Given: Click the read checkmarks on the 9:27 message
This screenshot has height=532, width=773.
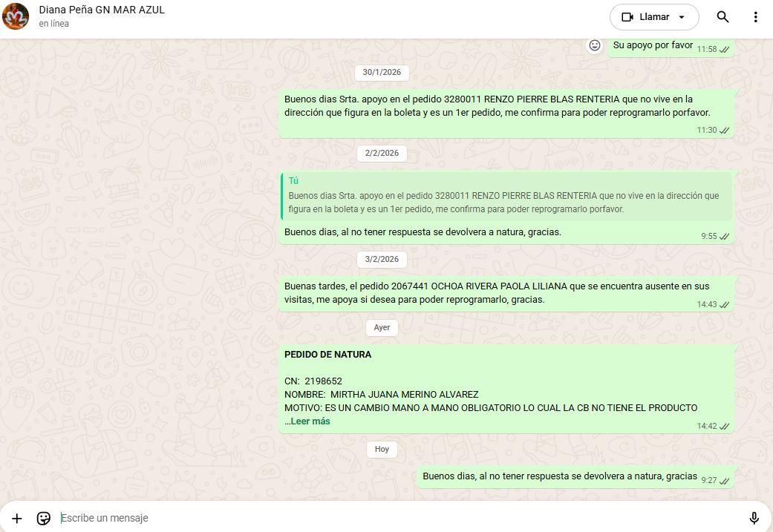Looking at the screenshot, I should pyautogui.click(x=725, y=481).
